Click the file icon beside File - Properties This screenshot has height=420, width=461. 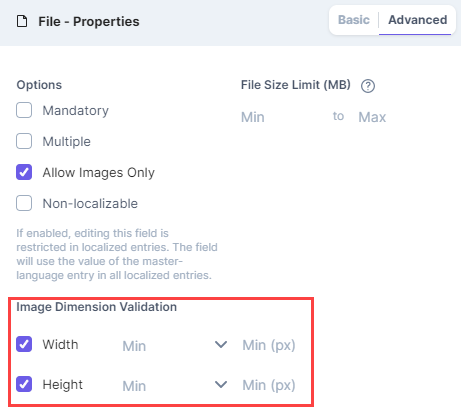click(22, 22)
